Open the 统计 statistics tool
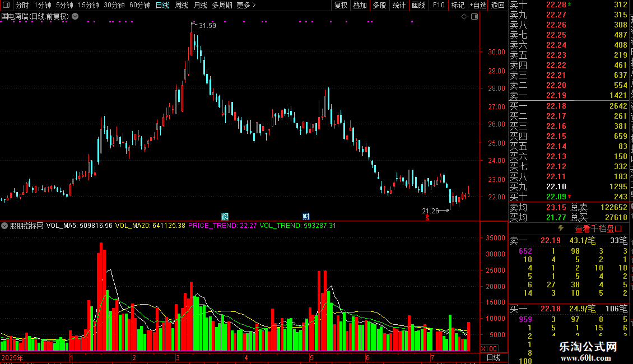The image size is (633, 364). click(399, 5)
